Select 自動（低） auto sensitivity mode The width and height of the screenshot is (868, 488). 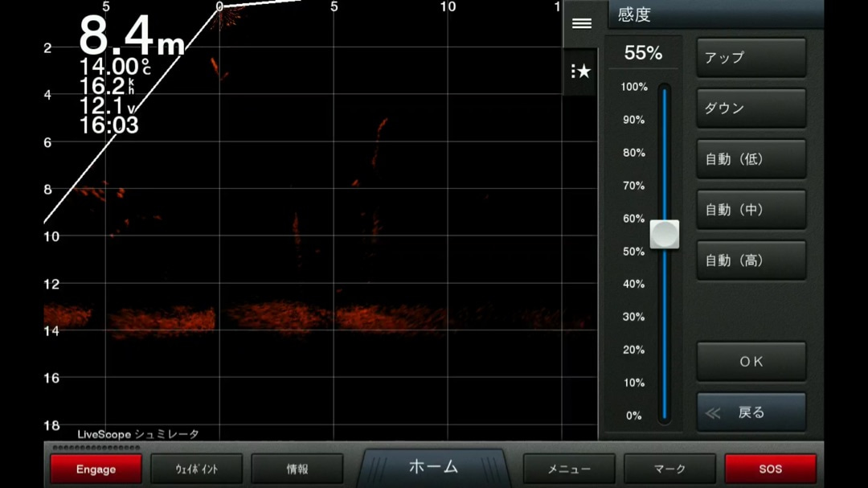pos(751,159)
